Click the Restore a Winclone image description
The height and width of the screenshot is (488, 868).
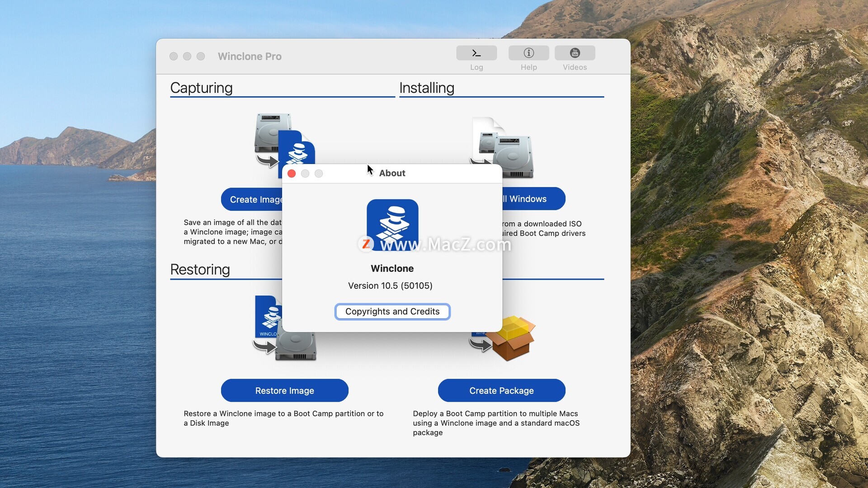pos(283,418)
